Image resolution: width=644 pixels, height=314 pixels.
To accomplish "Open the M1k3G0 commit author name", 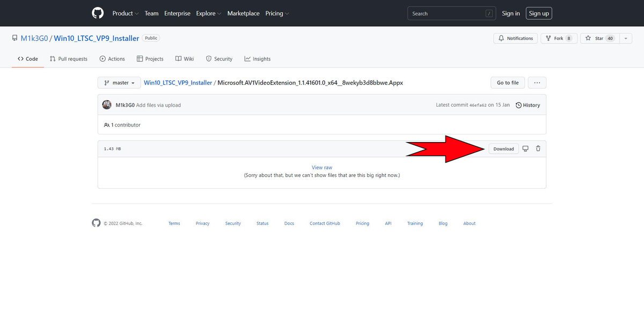I will [125, 105].
